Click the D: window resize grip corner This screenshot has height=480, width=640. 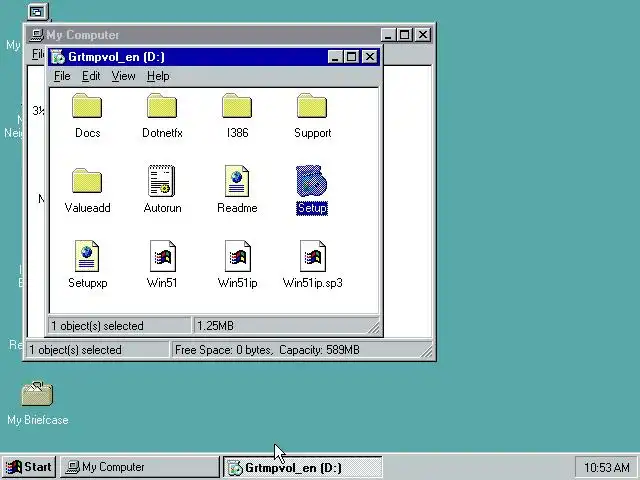[x=374, y=327]
